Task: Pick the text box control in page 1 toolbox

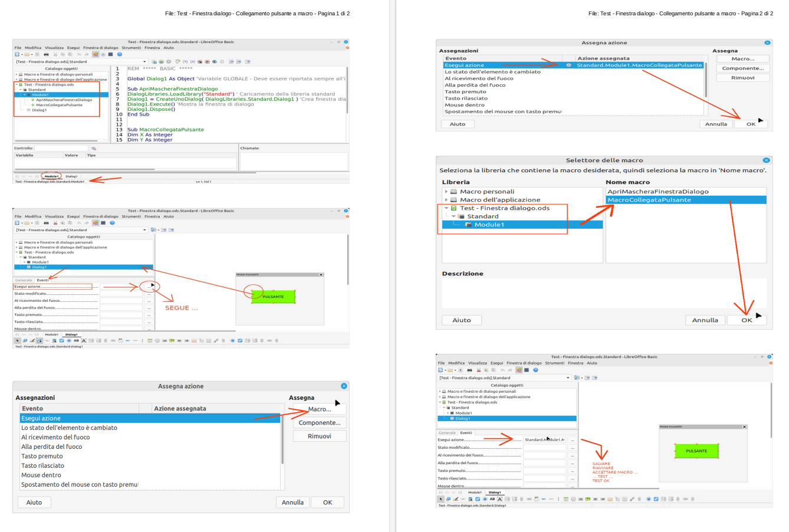Action: point(84,340)
